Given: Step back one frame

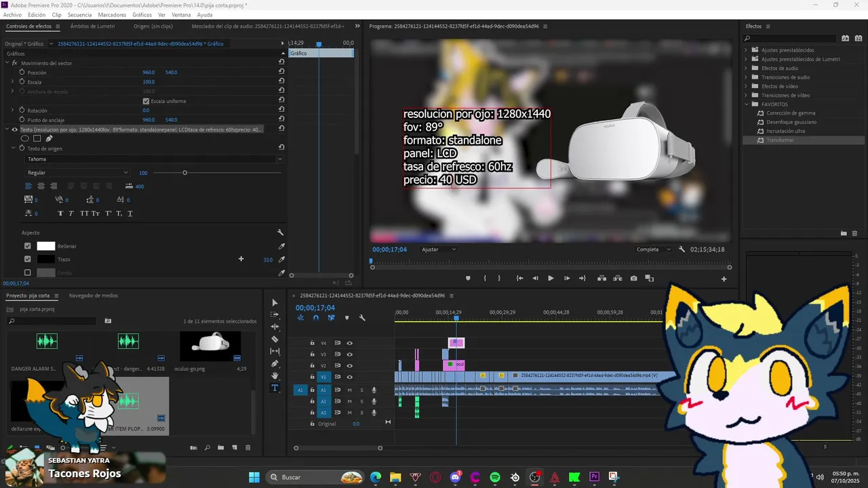Looking at the screenshot, I should pyautogui.click(x=535, y=279).
